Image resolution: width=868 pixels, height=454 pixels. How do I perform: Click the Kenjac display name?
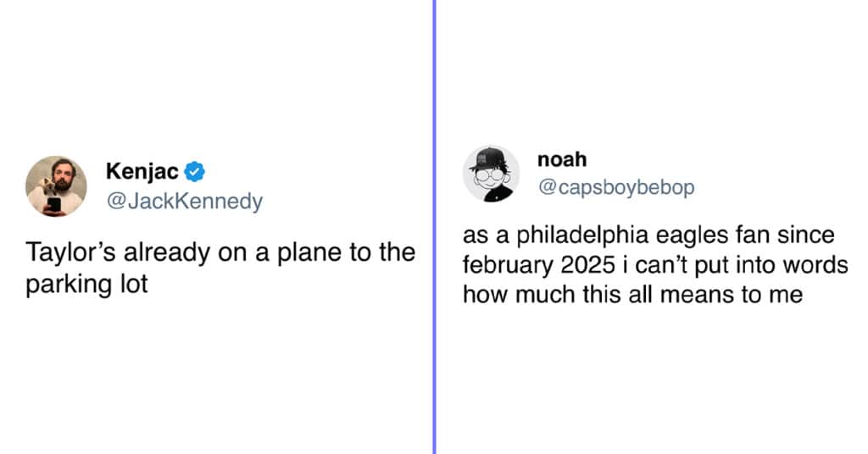coord(142,171)
